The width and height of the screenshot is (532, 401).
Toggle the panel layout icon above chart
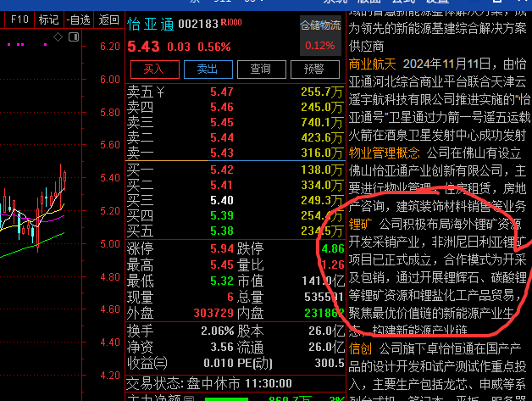click(74, 36)
